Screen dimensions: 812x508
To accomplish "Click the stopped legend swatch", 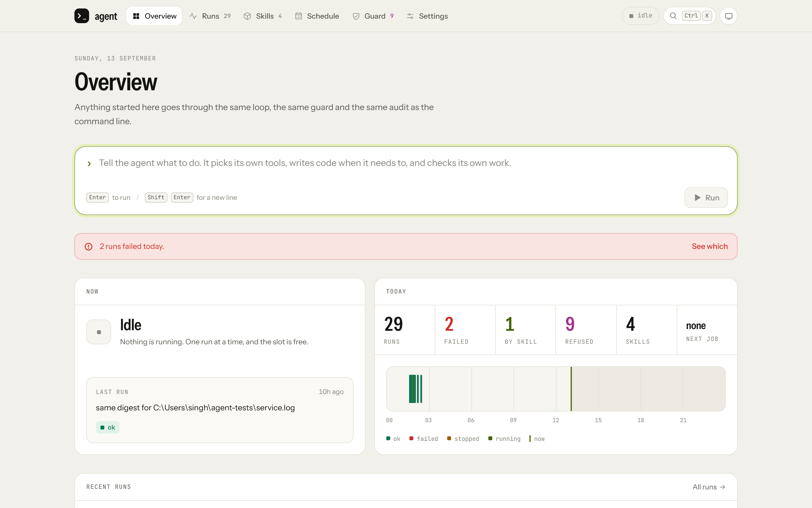I will 449,439.
